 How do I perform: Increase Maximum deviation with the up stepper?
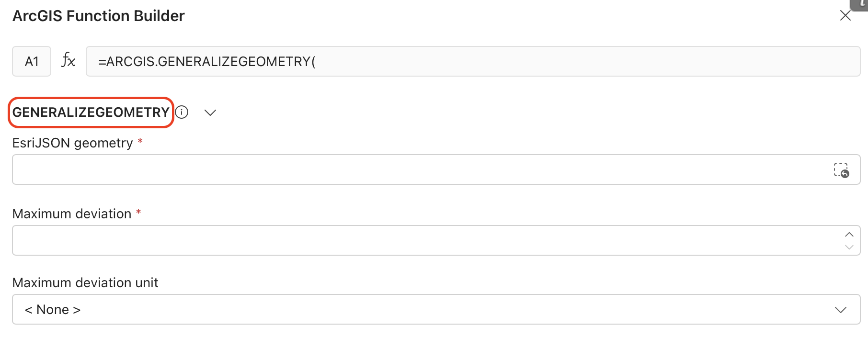click(x=849, y=234)
